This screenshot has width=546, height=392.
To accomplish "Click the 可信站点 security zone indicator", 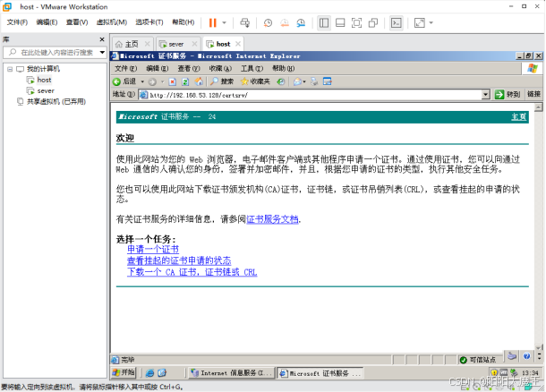I will pyautogui.click(x=478, y=360).
